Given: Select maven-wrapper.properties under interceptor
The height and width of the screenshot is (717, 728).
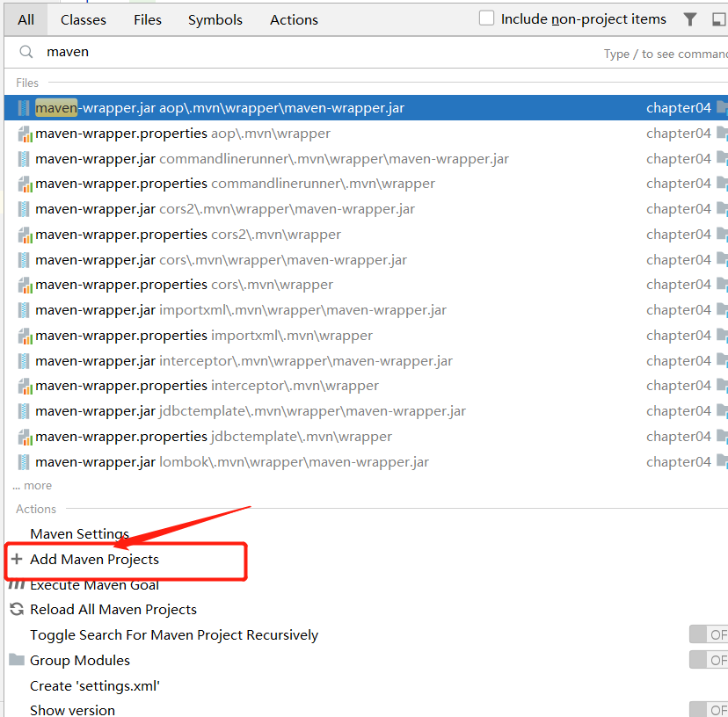Looking at the screenshot, I should coord(366,386).
